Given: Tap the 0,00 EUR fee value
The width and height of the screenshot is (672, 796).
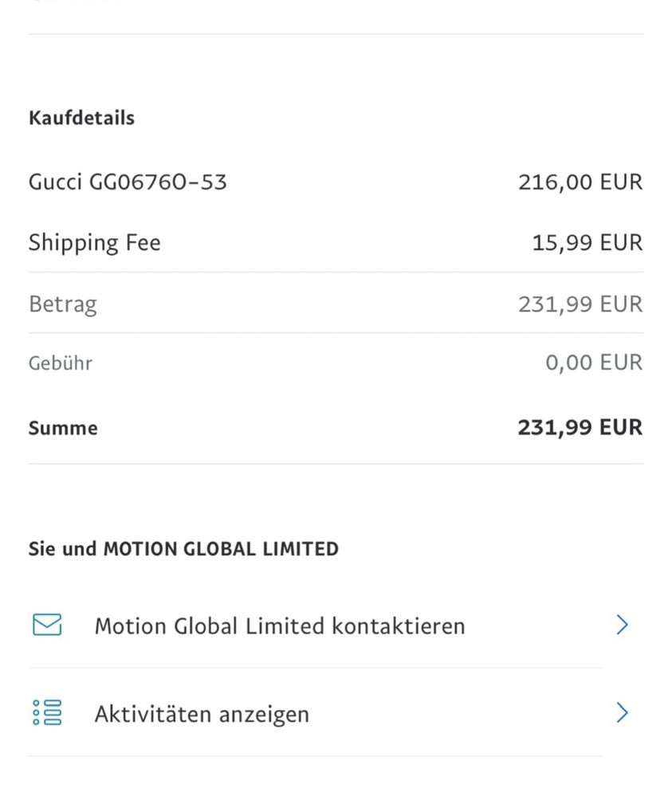Looking at the screenshot, I should click(x=594, y=363).
